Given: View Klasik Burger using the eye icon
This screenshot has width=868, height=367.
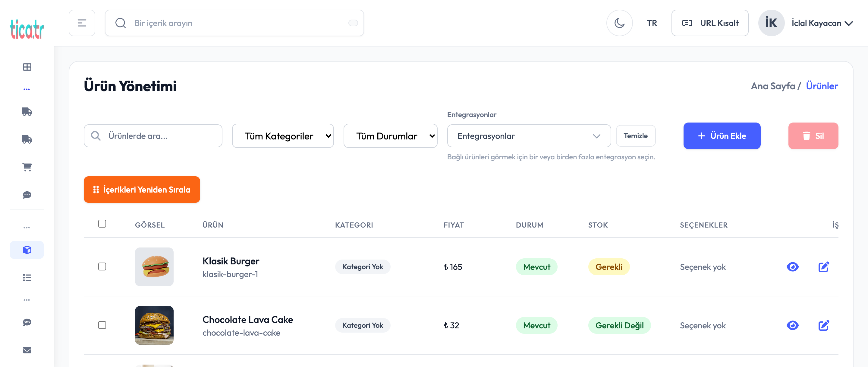Looking at the screenshot, I should click(x=792, y=267).
